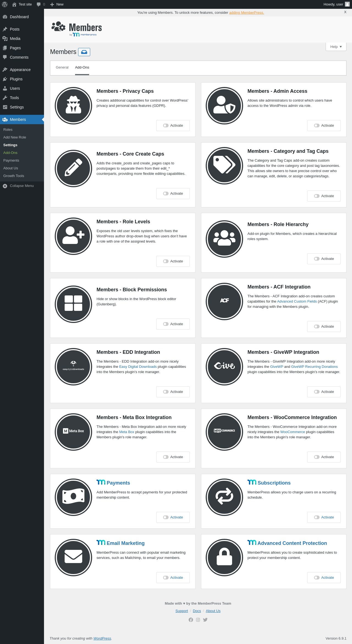This screenshot has height=644, width=352.
Task: Click the Admin Access shield user icon
Action: [x=224, y=106]
